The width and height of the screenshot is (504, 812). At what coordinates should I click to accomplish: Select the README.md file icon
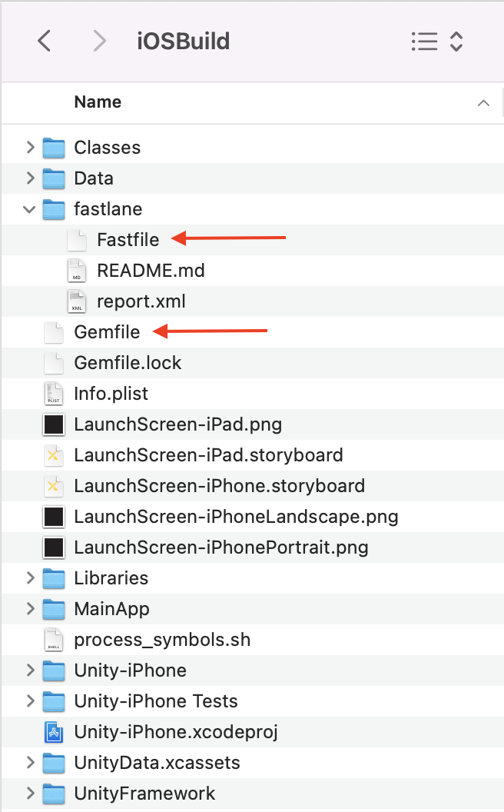77,271
